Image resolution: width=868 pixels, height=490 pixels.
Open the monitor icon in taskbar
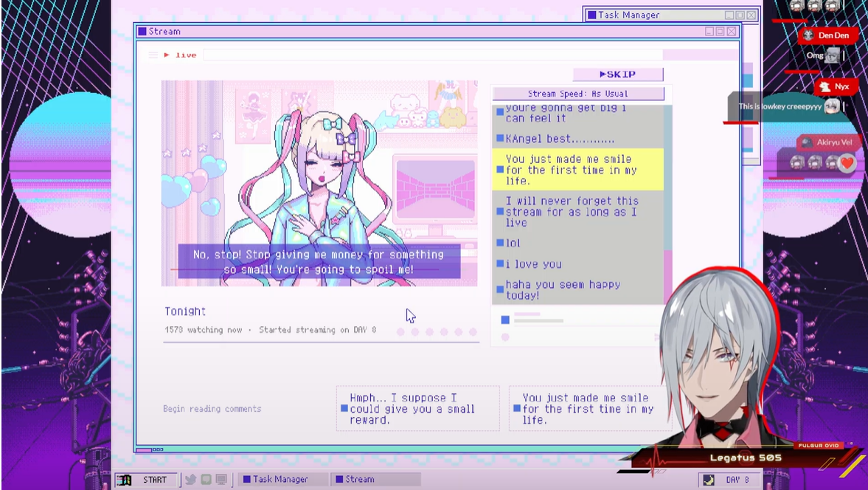[x=221, y=480]
